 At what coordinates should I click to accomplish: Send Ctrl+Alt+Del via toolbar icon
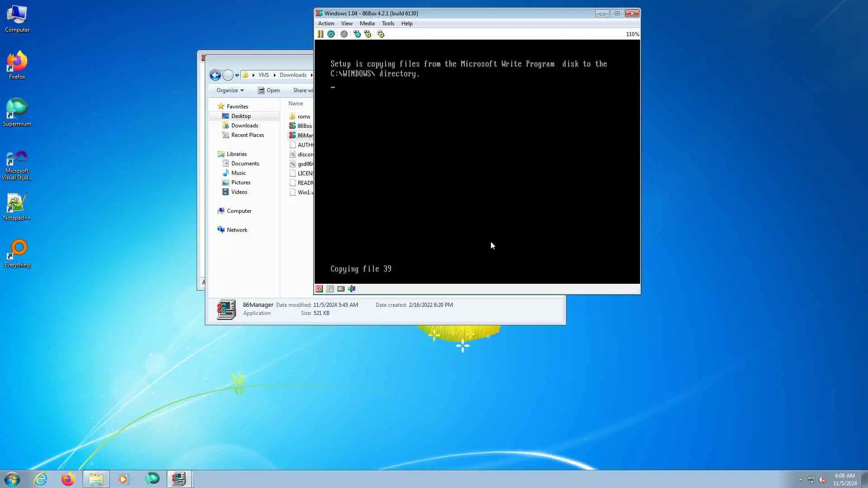click(357, 34)
